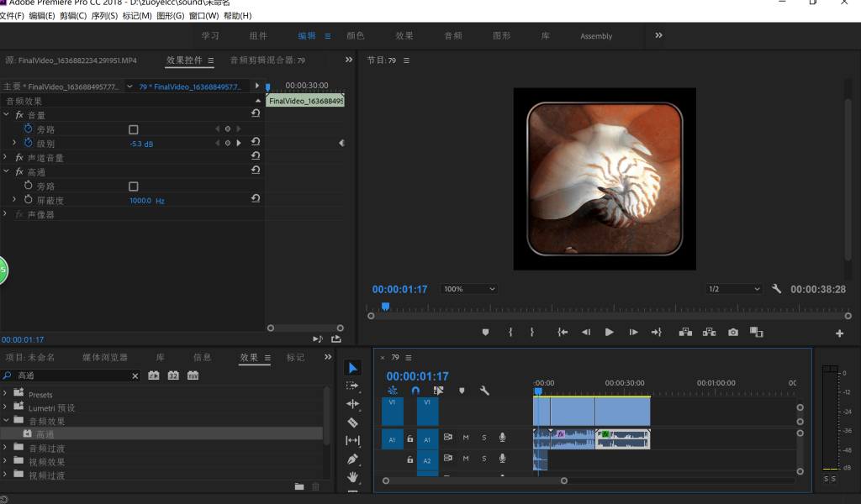Open the program monitor button editor plus
The height and width of the screenshot is (504, 861).
(x=839, y=333)
